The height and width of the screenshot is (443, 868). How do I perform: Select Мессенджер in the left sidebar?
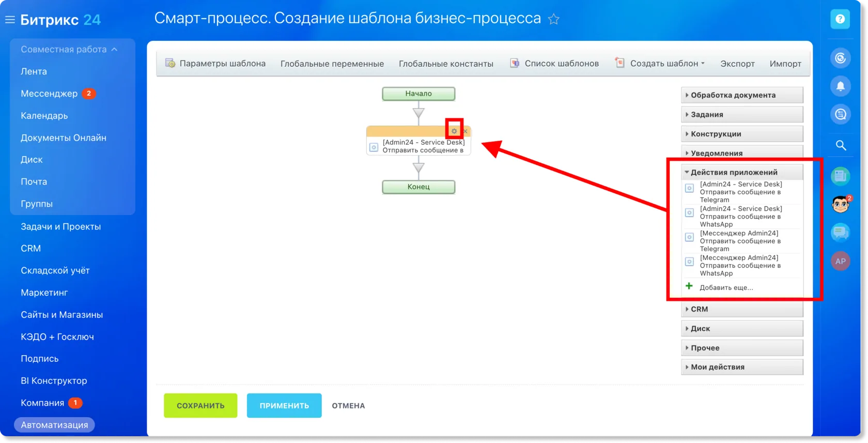pyautogui.click(x=49, y=94)
